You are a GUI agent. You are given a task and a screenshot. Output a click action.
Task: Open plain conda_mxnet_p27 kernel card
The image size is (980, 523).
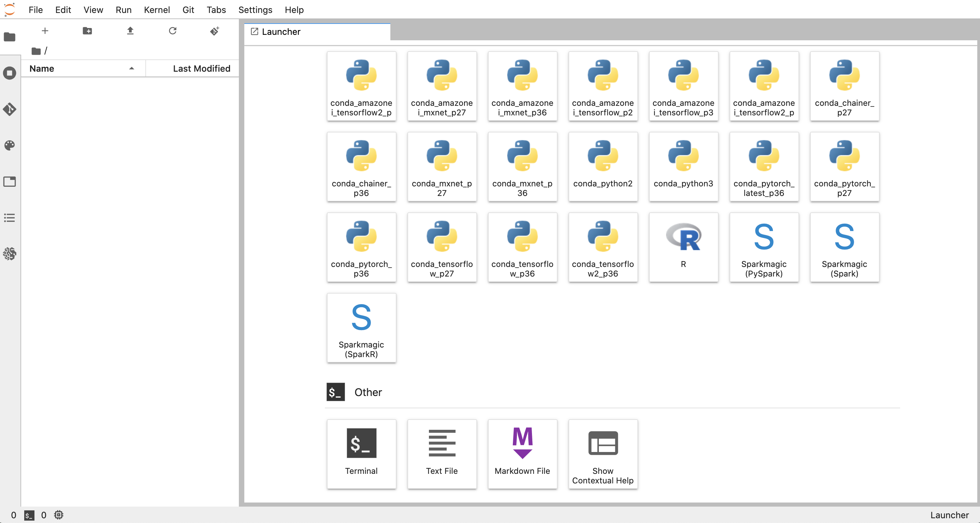pos(442,167)
